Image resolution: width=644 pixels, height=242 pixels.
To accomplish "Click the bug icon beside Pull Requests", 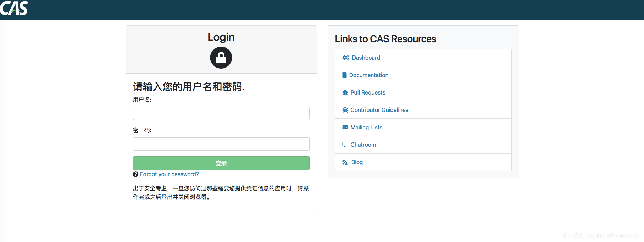I will (x=345, y=92).
